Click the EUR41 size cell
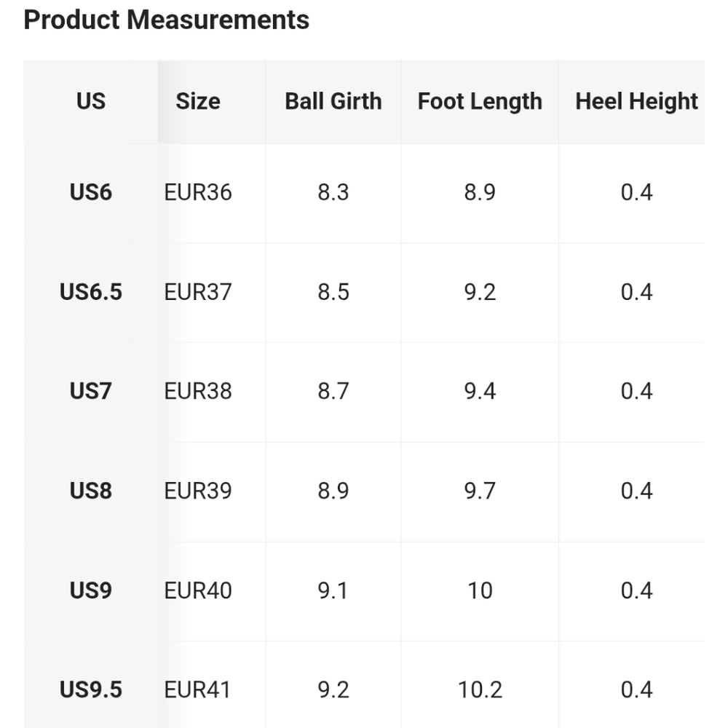Viewport: 728px width, 728px height. click(x=198, y=689)
